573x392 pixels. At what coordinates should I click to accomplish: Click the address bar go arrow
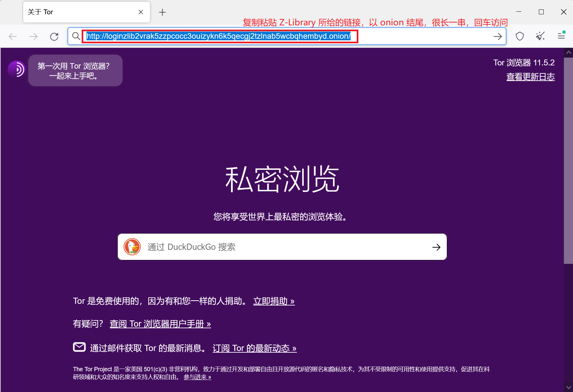coord(497,36)
